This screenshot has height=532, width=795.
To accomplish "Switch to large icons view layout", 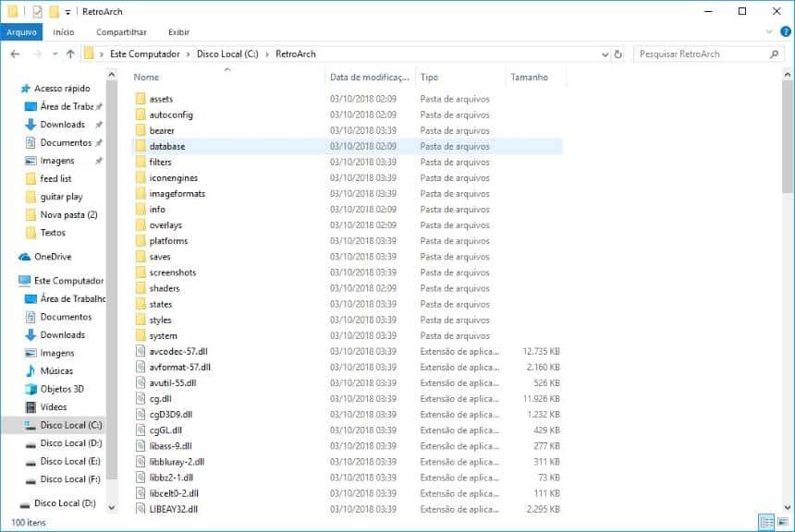I will (782, 521).
